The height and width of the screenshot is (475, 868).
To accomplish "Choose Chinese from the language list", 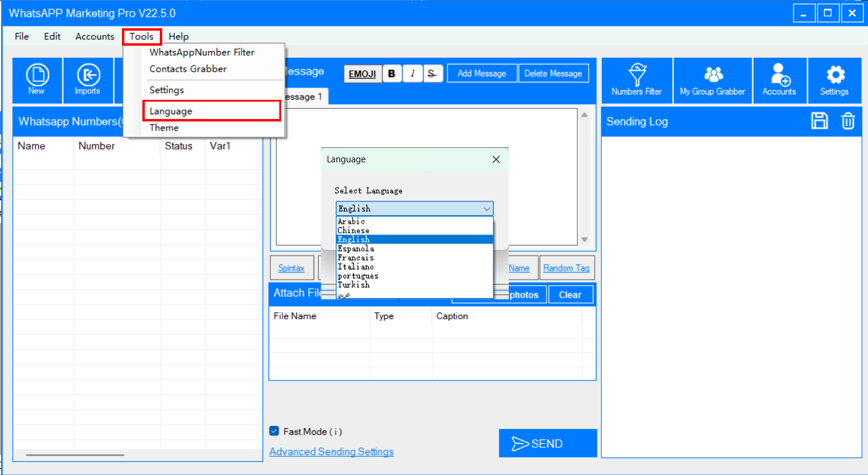I will [354, 230].
